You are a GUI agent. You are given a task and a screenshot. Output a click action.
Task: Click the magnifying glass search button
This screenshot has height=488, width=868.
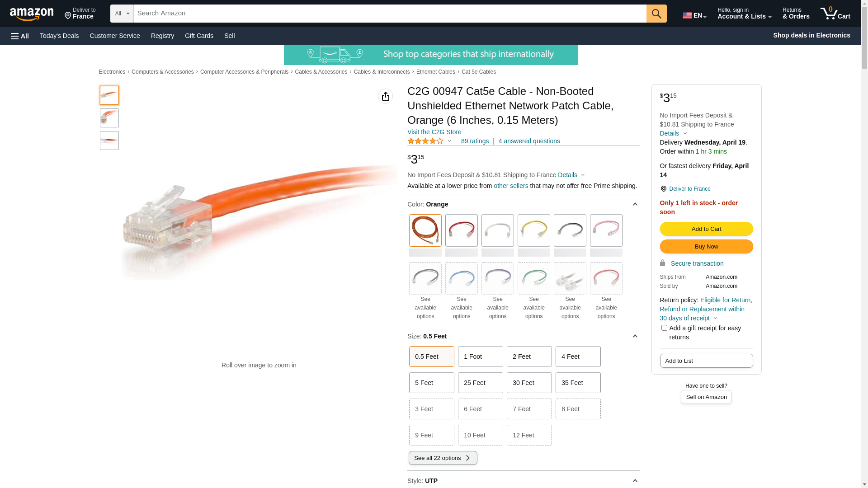[656, 14]
